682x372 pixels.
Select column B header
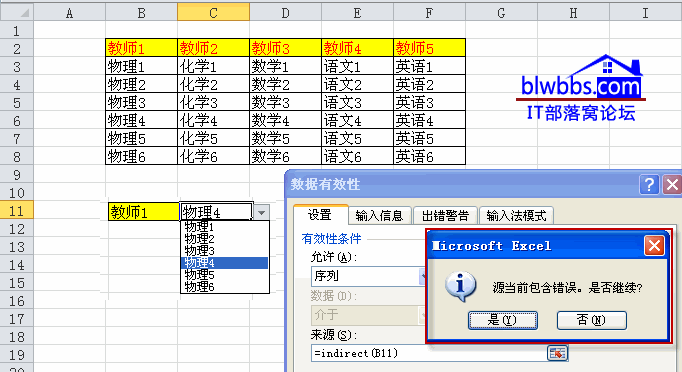[141, 13]
